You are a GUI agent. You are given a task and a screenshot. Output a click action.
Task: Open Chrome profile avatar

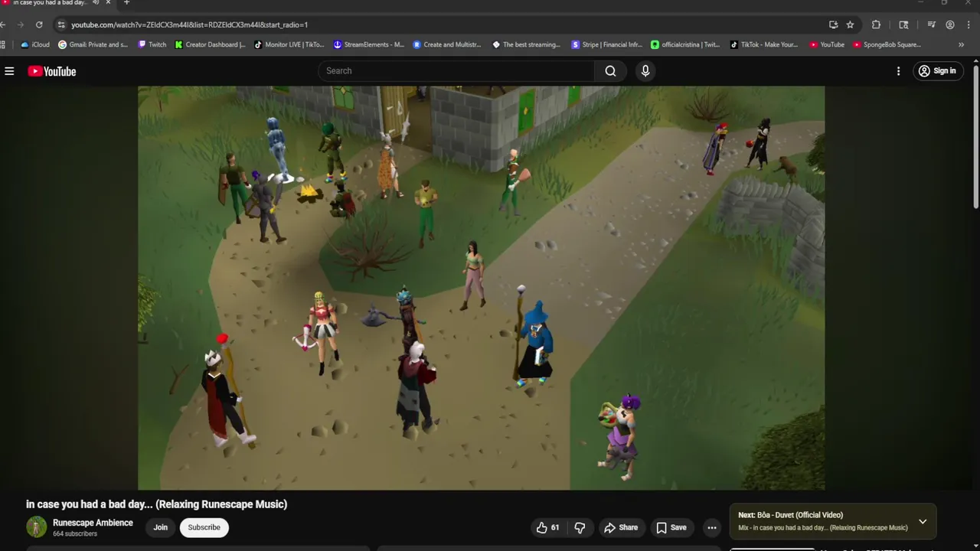click(x=950, y=24)
